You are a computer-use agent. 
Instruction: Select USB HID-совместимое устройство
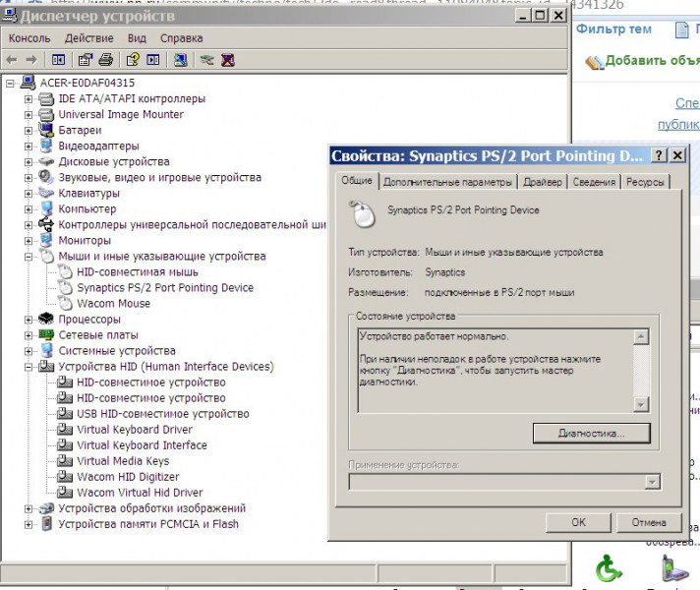163,414
